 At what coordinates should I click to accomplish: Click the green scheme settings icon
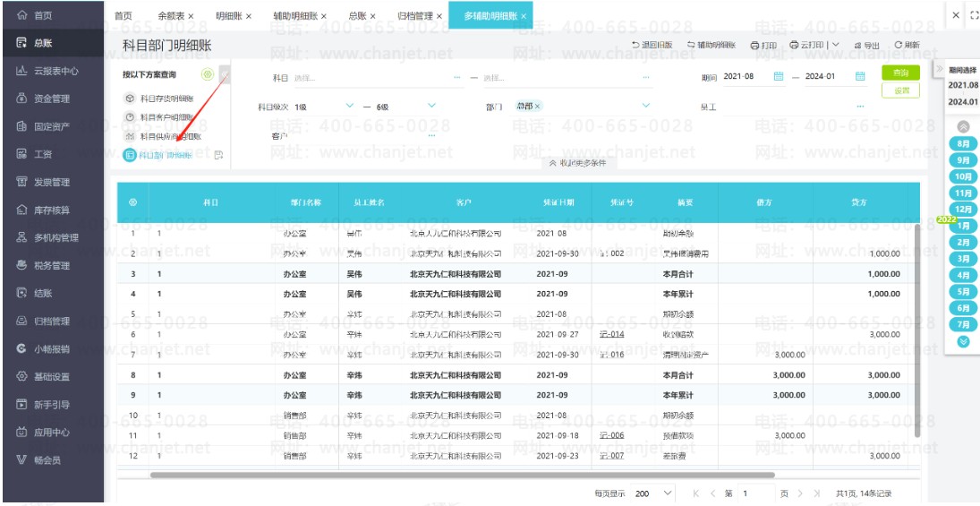click(208, 75)
